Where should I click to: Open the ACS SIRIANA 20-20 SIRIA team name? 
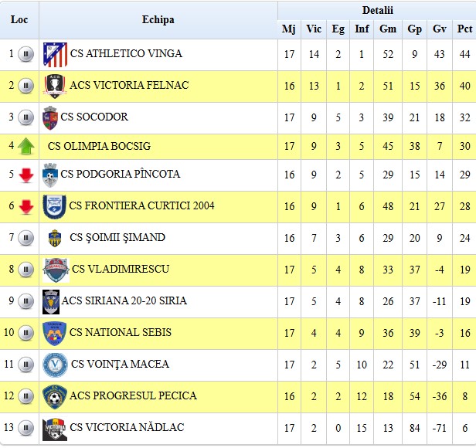point(124,301)
